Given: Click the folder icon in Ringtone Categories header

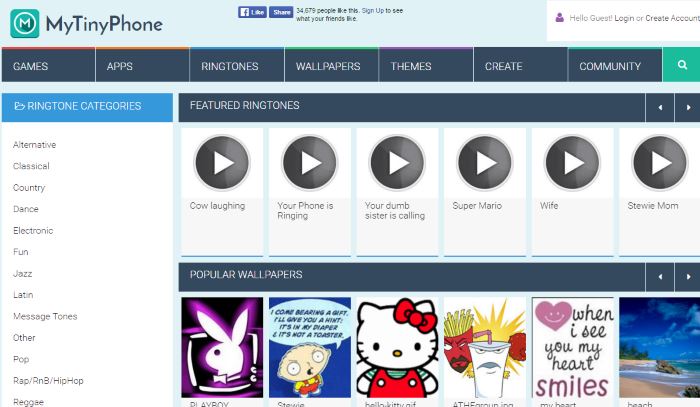Looking at the screenshot, I should pyautogui.click(x=19, y=106).
